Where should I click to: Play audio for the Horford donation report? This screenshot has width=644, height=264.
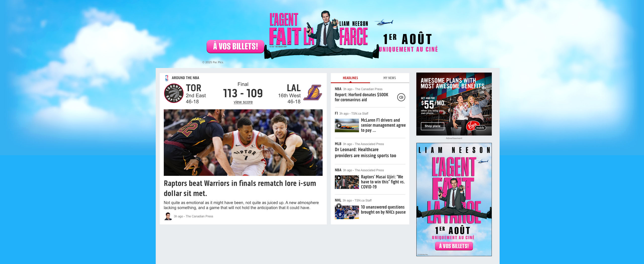point(401,97)
